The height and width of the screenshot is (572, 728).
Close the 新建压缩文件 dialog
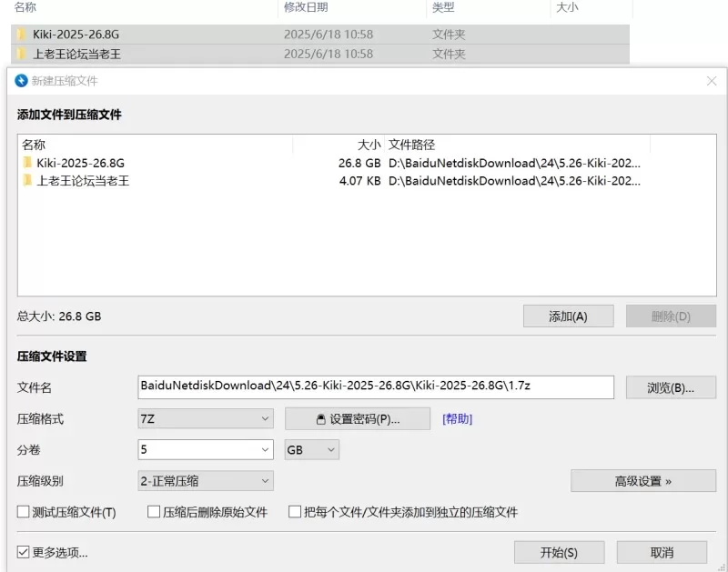tap(712, 81)
